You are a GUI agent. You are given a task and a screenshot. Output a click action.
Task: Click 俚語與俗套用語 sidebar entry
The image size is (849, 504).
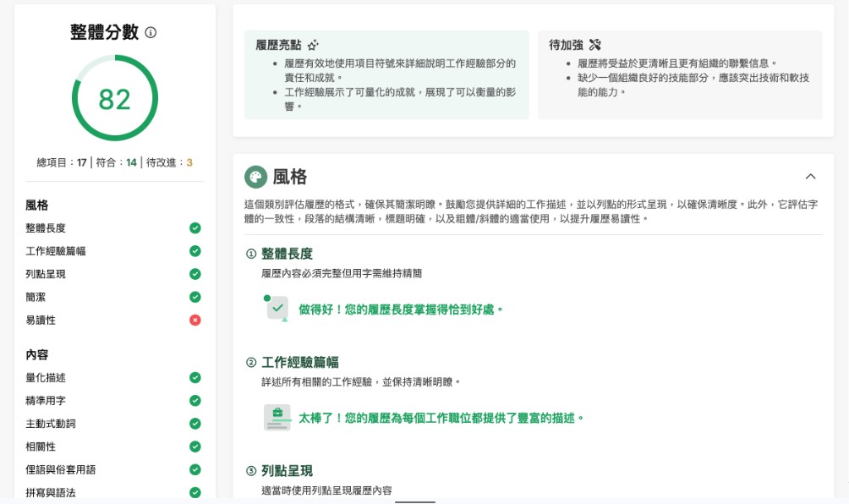pos(61,469)
